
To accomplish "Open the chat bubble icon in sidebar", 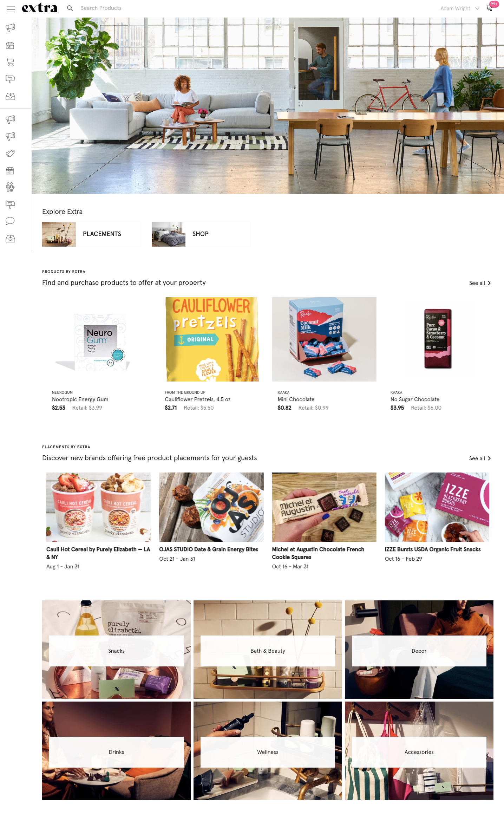I will coord(10,221).
